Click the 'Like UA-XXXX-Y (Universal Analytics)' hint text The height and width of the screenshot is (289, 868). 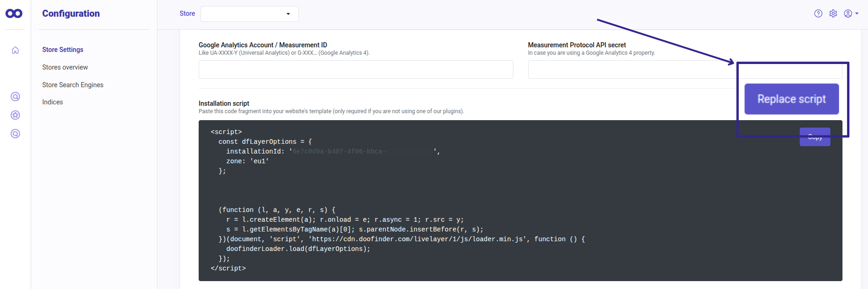coord(284,53)
